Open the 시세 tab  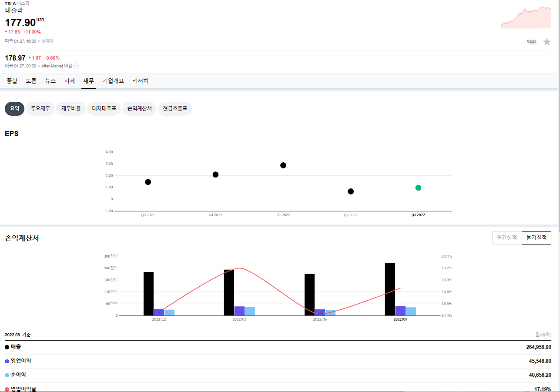(x=70, y=81)
